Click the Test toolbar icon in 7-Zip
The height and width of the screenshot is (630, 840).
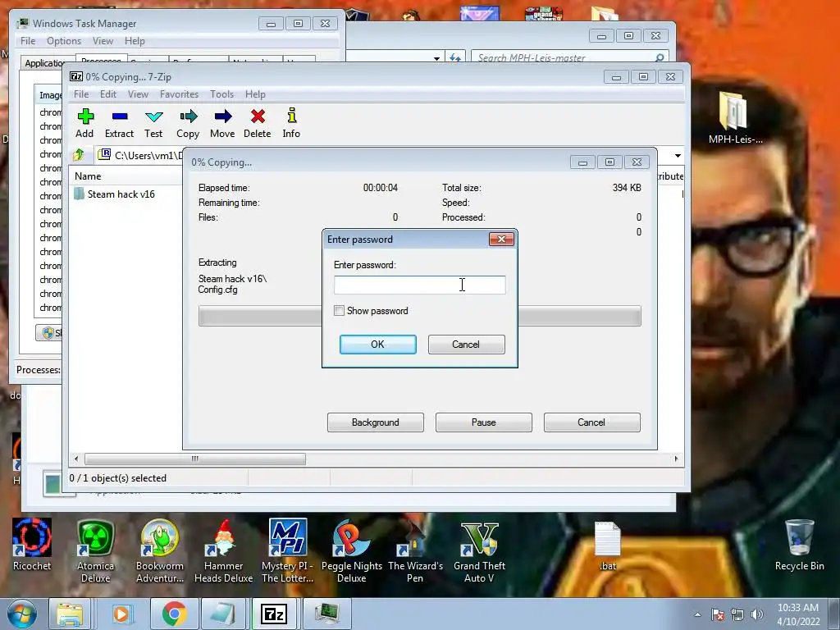[x=153, y=123]
